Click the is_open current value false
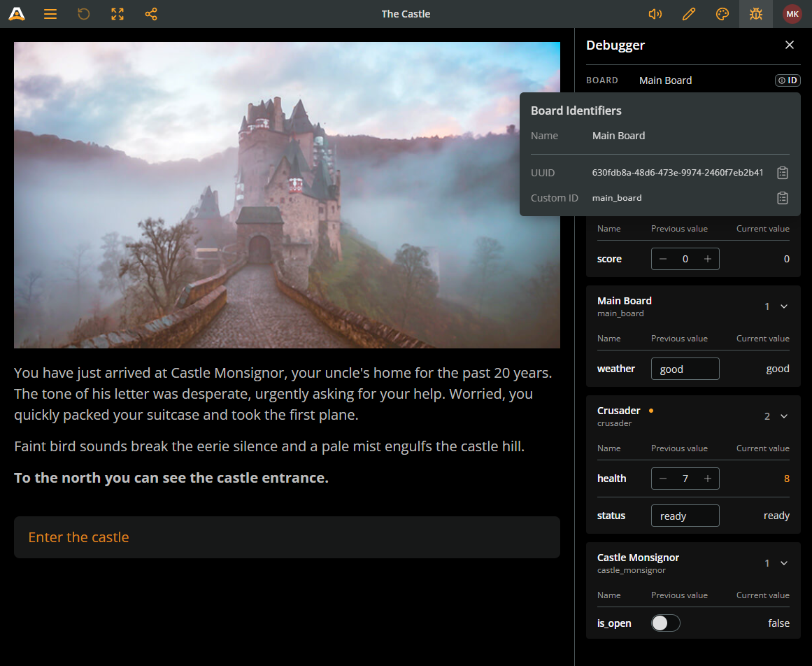 point(779,623)
